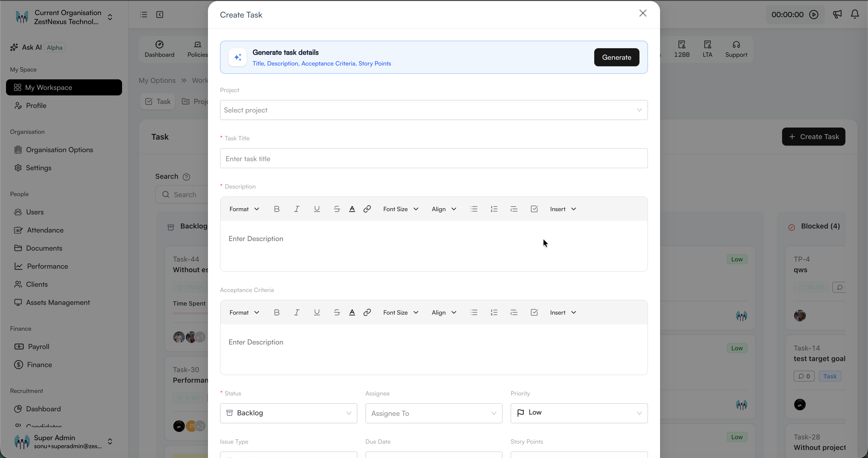Image resolution: width=868 pixels, height=458 pixels.
Task: Open Ask AI Alpha link
Action: pos(38,47)
